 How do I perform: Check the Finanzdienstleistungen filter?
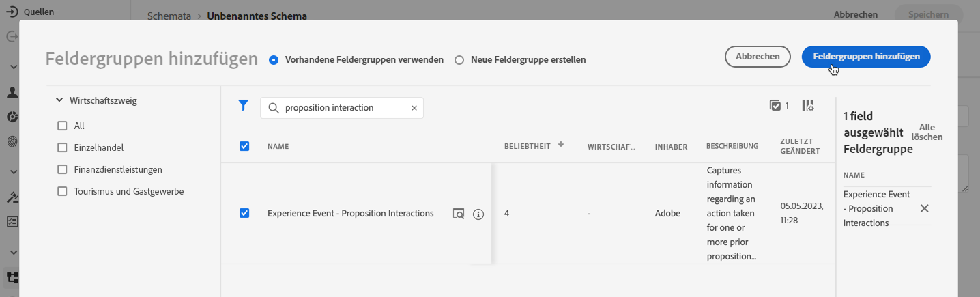[63, 169]
